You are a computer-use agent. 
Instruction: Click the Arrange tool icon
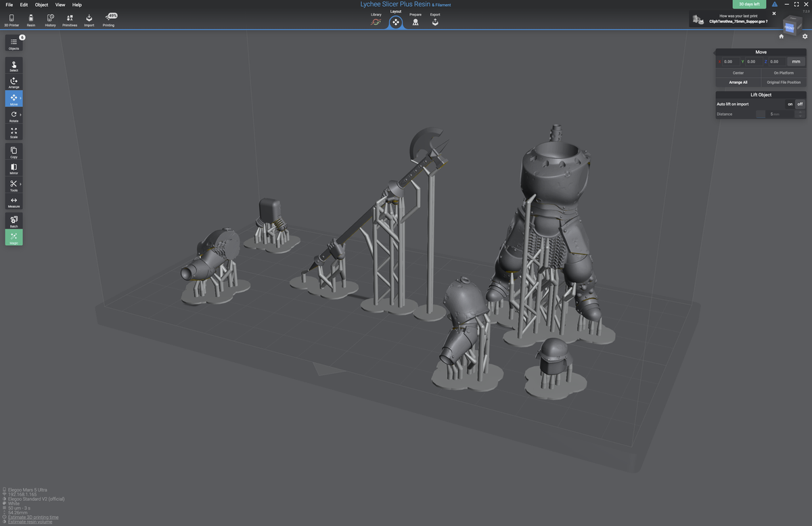click(x=14, y=83)
